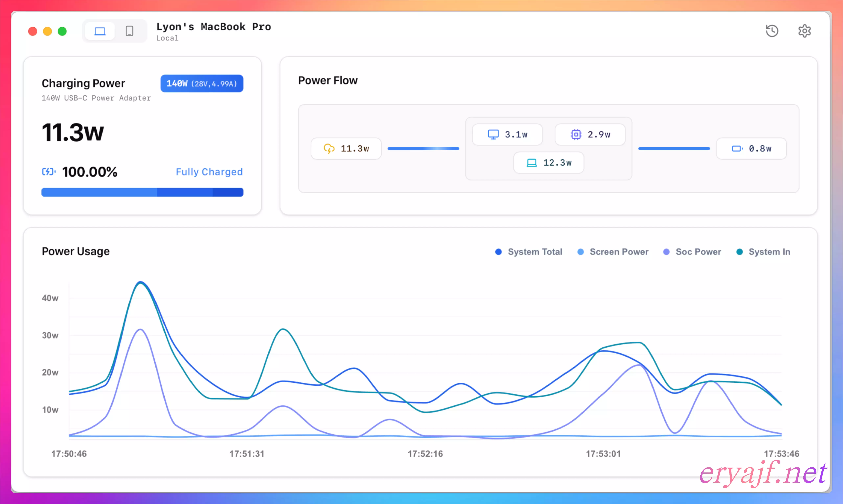Maximize the window with the green button
This screenshot has width=843, height=504.
(x=62, y=31)
